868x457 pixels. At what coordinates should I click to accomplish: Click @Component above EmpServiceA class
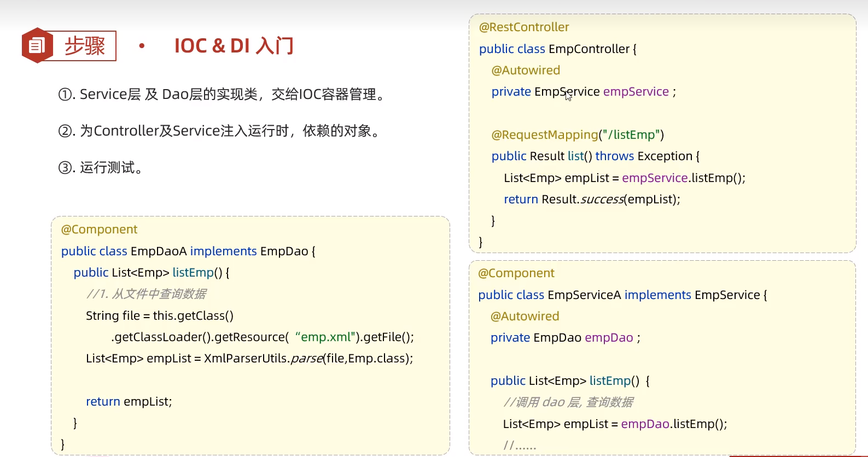[x=516, y=273]
